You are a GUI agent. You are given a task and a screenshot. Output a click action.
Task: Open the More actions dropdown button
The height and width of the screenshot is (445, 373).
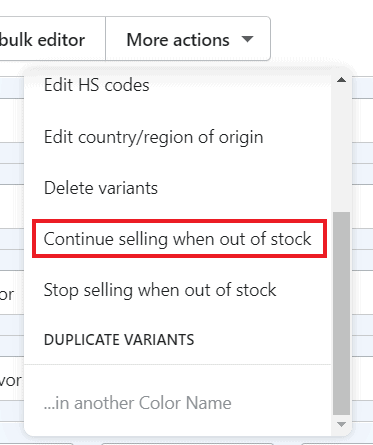pyautogui.click(x=188, y=39)
